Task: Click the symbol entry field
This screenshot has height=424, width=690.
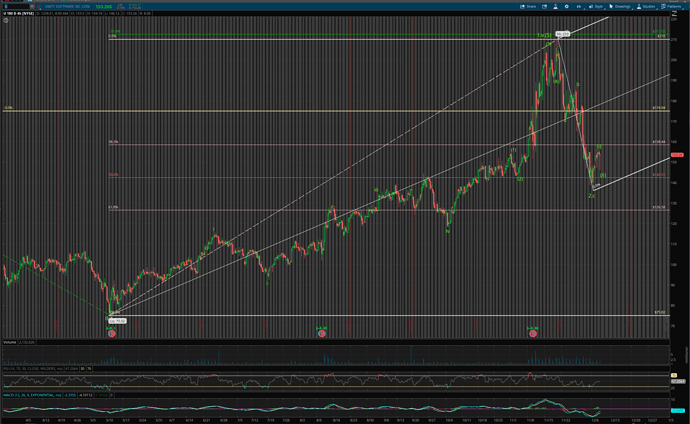Action: (16, 7)
